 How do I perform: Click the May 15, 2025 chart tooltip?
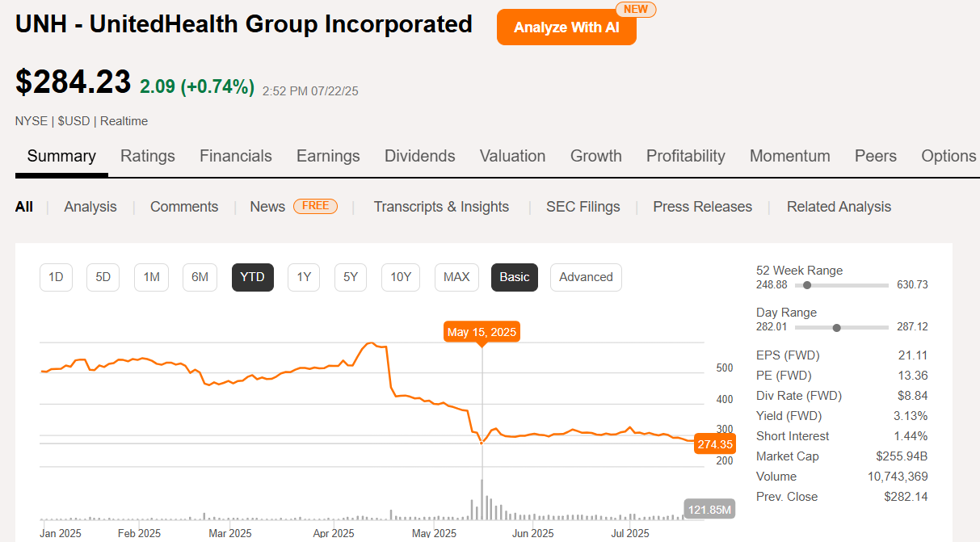[482, 332]
